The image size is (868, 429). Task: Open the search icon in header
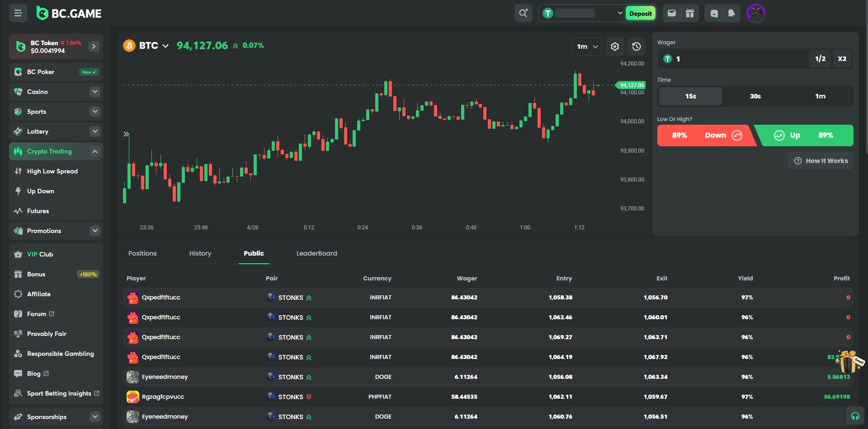[523, 13]
